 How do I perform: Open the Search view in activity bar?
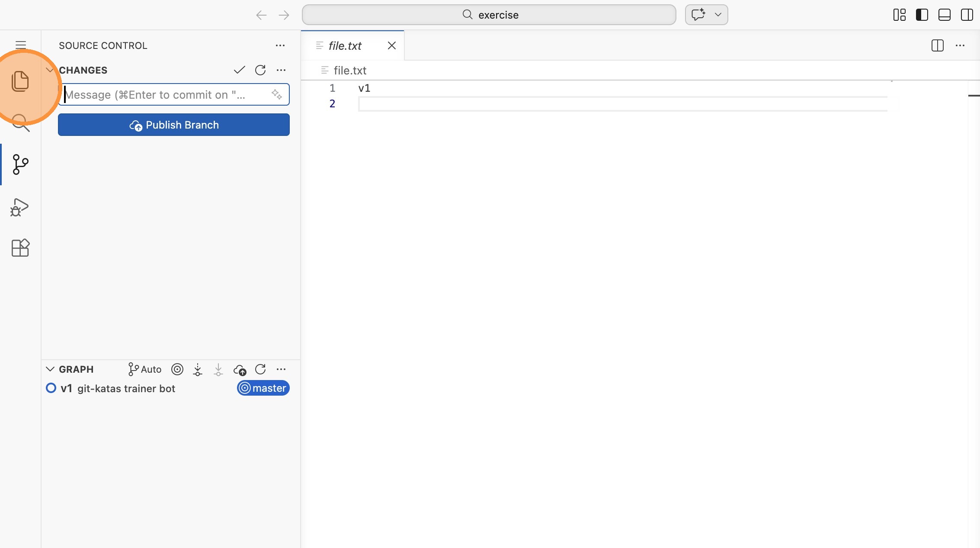coord(20,122)
